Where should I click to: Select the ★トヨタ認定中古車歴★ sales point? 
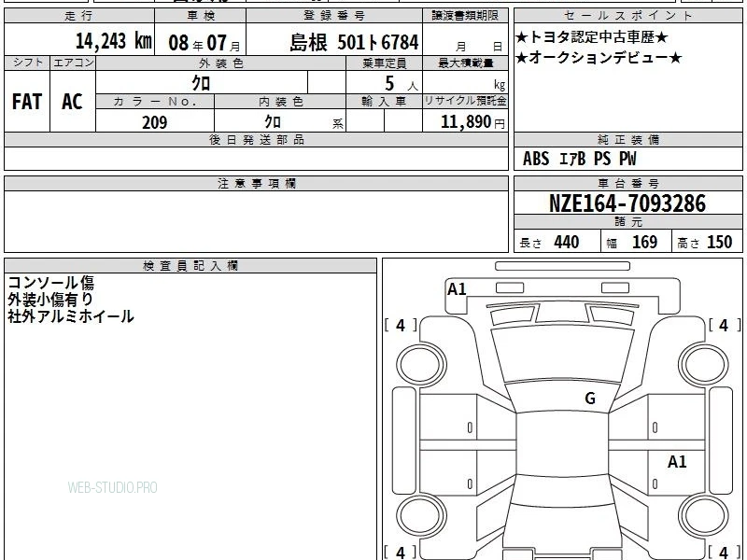click(x=592, y=36)
